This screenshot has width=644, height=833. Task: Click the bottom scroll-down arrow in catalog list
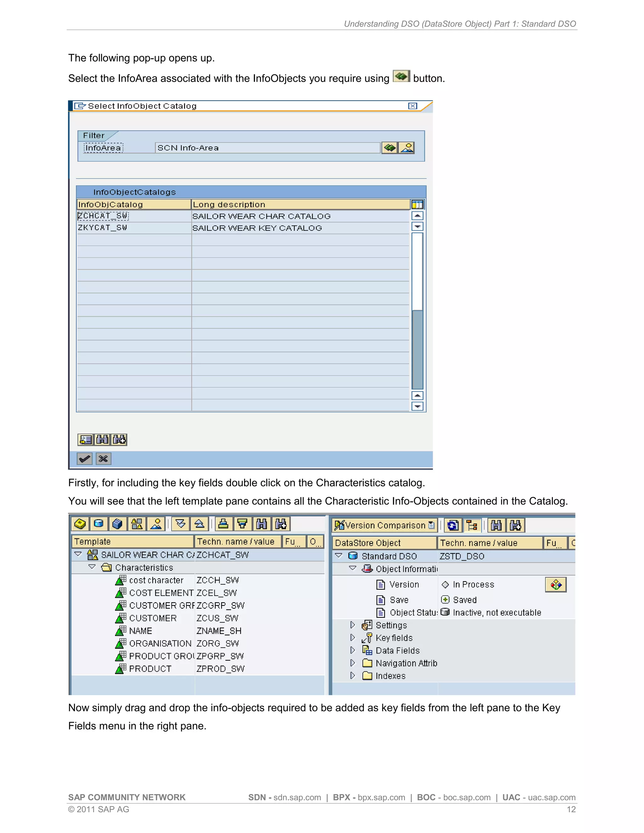[x=418, y=406]
